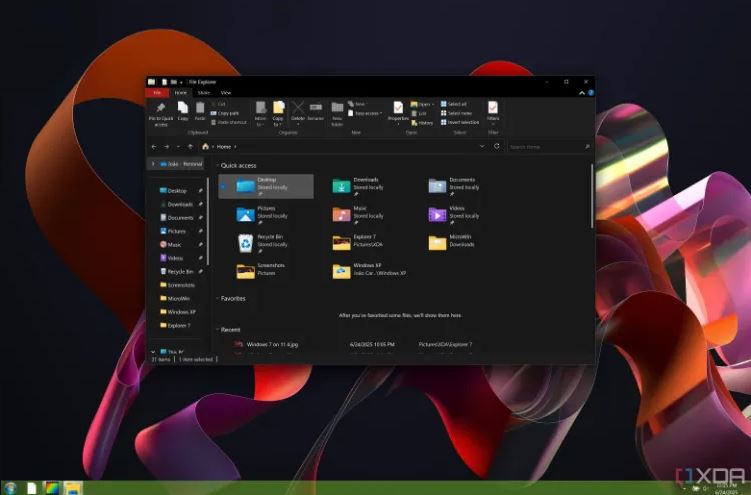The height and width of the screenshot is (495, 751).
Task: Click the File Explorer taskbar icon
Action: (x=72, y=488)
